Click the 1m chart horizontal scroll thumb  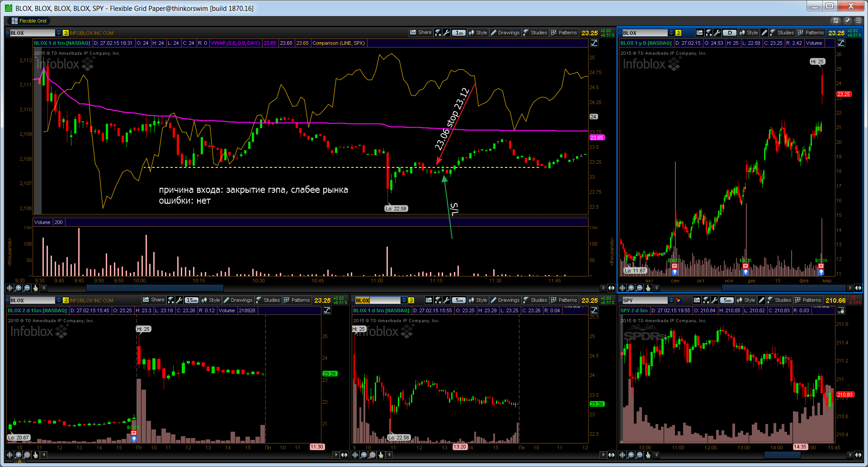pos(155,288)
